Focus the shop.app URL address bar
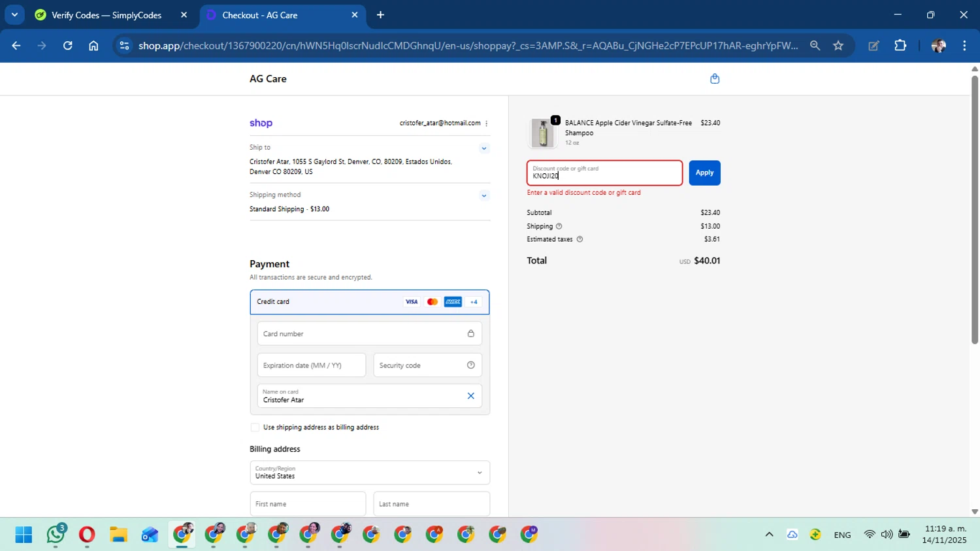The width and height of the screenshot is (980, 551). 468,46
